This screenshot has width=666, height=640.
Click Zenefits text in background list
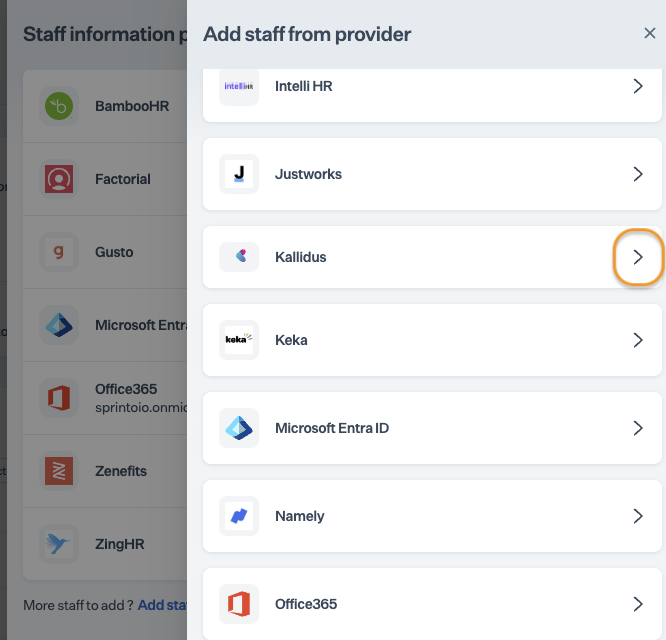[x=121, y=471]
